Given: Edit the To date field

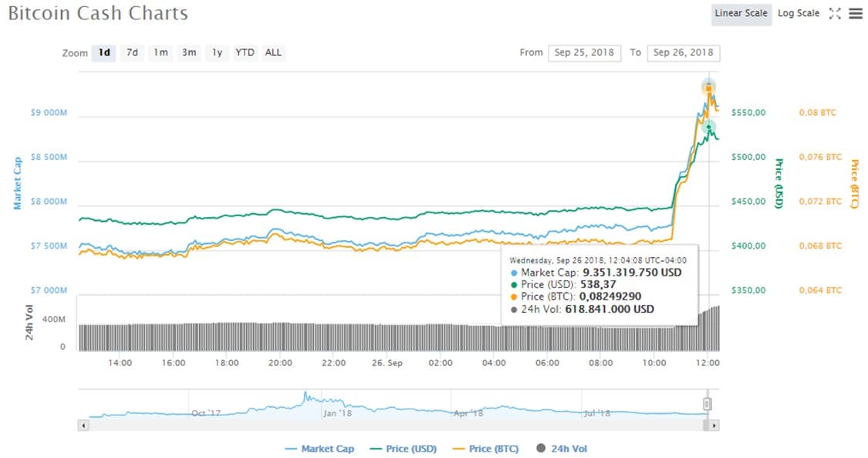Looking at the screenshot, I should (684, 53).
